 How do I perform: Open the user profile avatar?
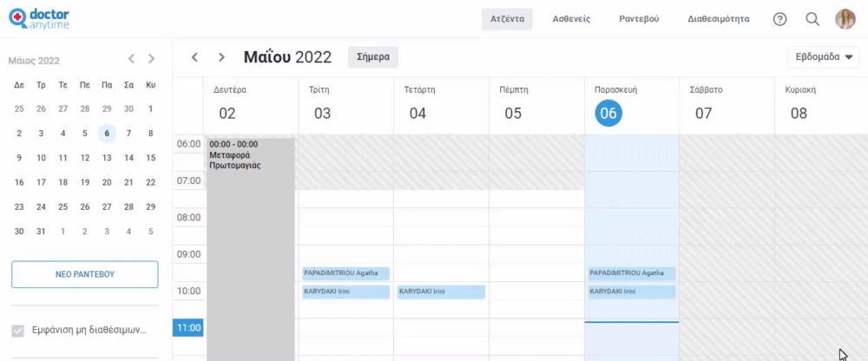click(x=845, y=19)
